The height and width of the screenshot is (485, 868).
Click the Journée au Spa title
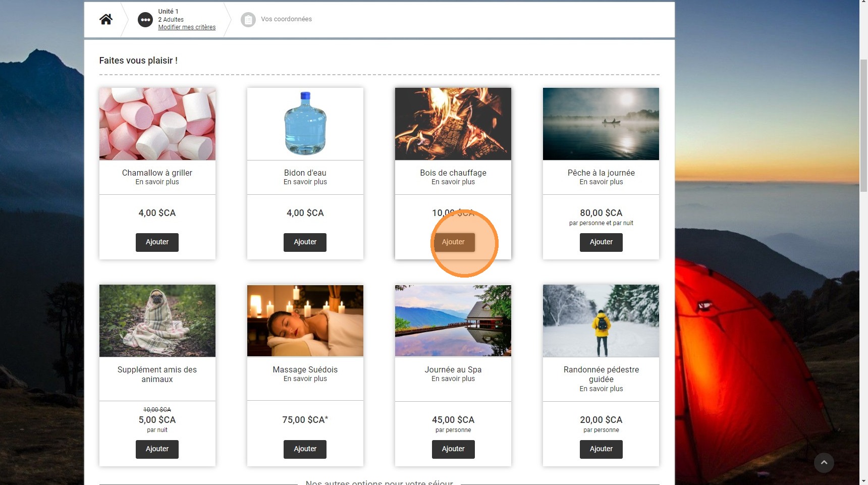coord(453,369)
